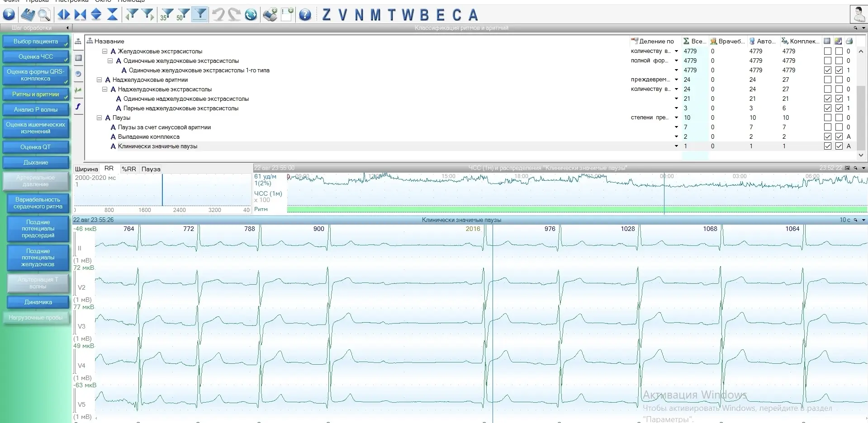Apply the 50 Hz filter icon
Image resolution: width=868 pixels, height=423 pixels.
[183, 15]
